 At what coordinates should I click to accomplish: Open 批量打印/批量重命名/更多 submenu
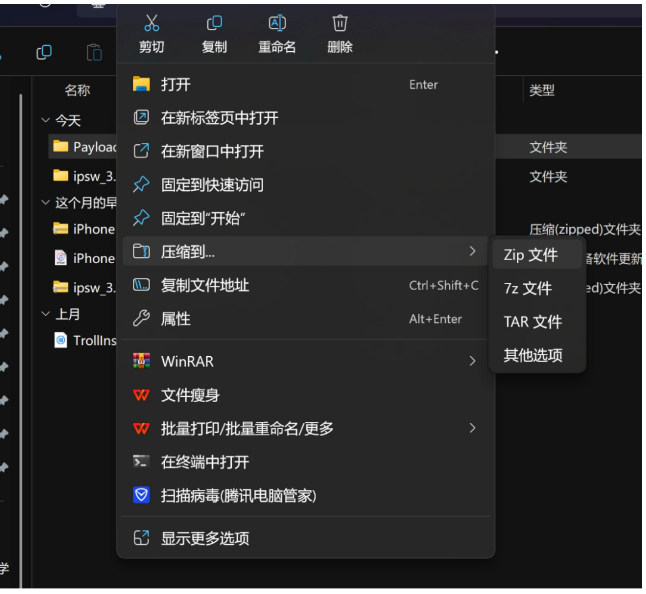[x=305, y=428]
